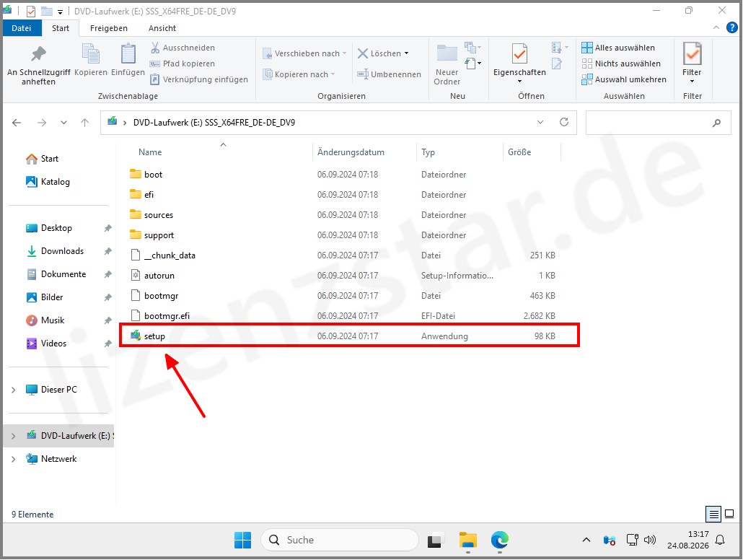Click the Kopieren ribbon icon
Viewport: 743px width, 560px height.
click(90, 60)
